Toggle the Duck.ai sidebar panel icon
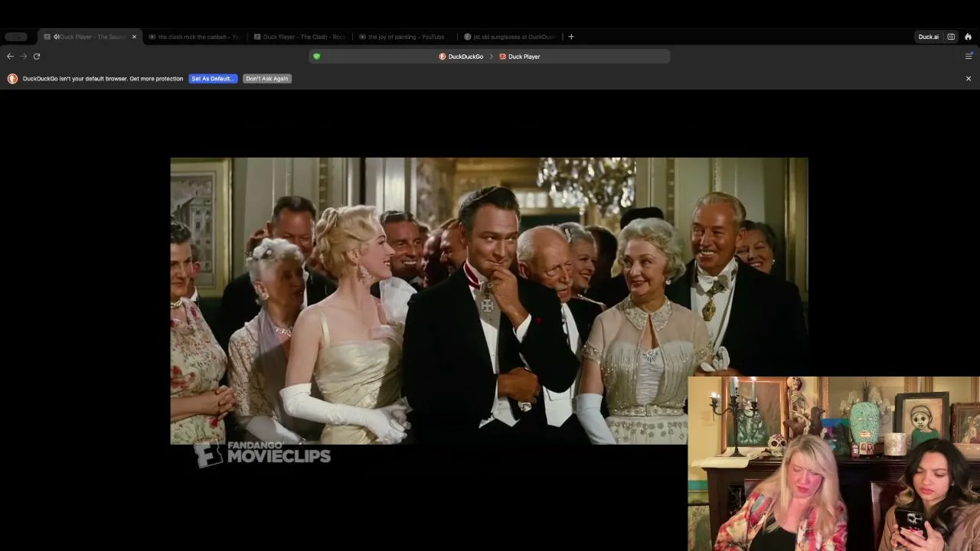This screenshot has height=551, width=980. [951, 37]
